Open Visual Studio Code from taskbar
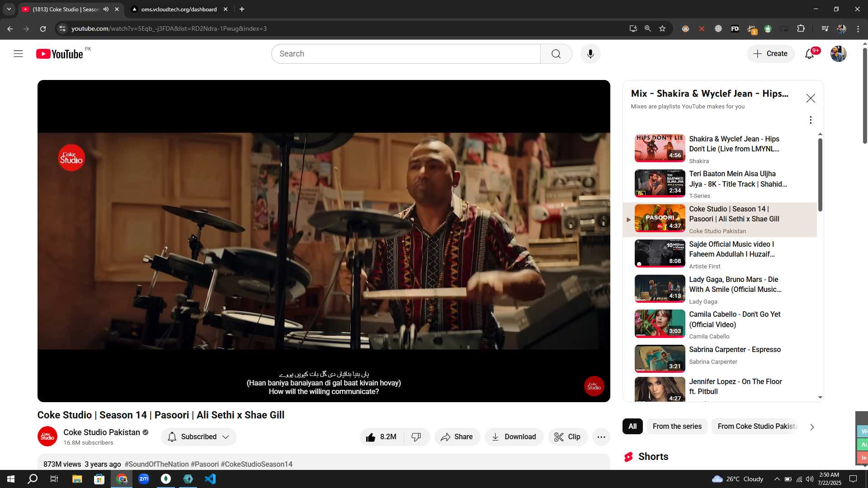 tap(210, 479)
